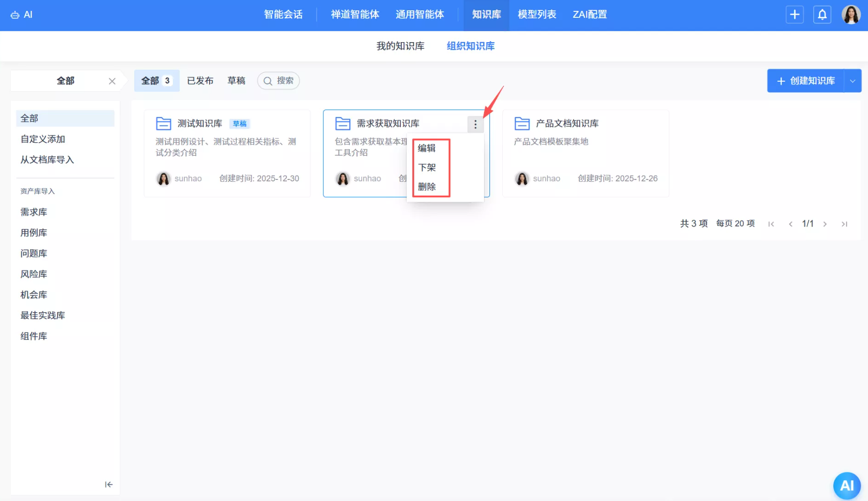Image resolution: width=868 pixels, height=501 pixels.
Task: Open the 模型列表 menu item
Action: coord(537,14)
